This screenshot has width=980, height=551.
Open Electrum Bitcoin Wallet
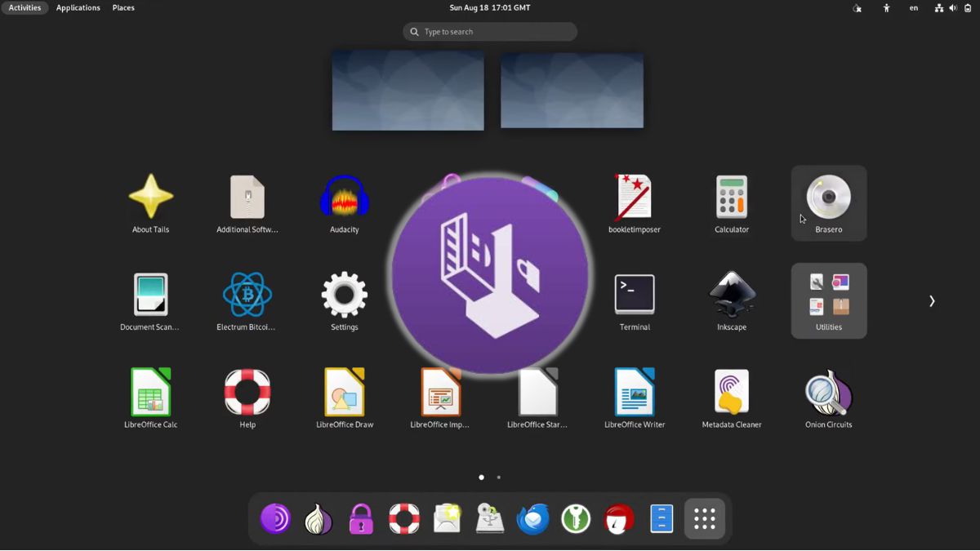(x=247, y=300)
